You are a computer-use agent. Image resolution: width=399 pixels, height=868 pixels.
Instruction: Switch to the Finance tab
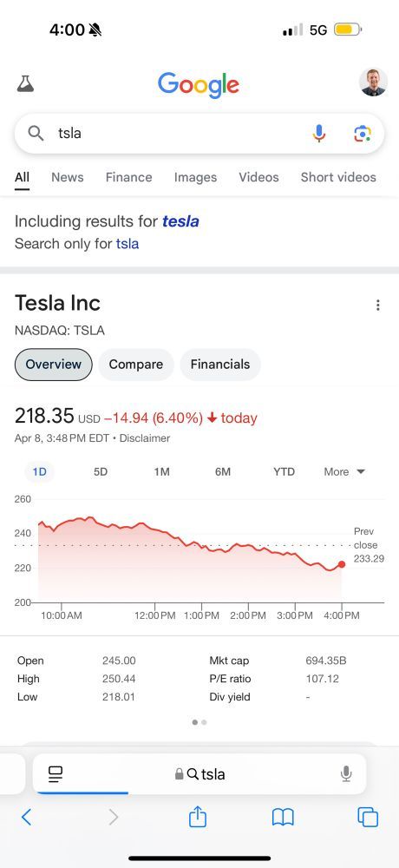coord(129,177)
